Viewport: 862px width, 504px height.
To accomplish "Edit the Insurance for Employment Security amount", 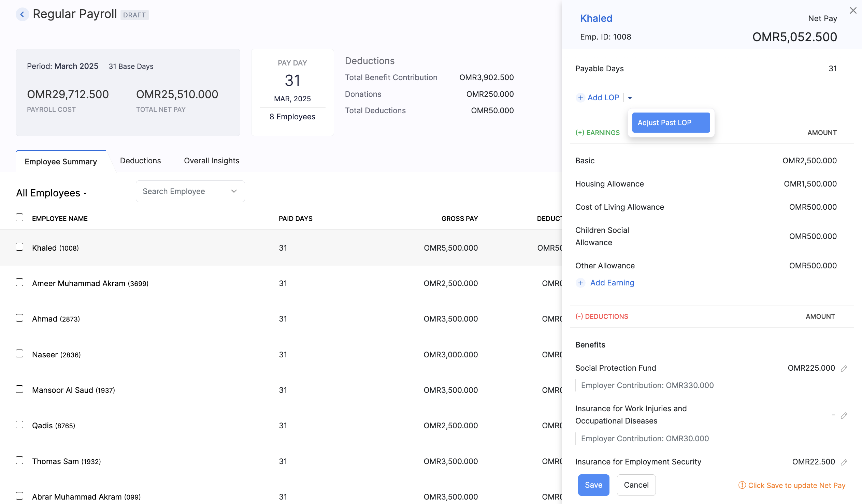I will tap(844, 461).
